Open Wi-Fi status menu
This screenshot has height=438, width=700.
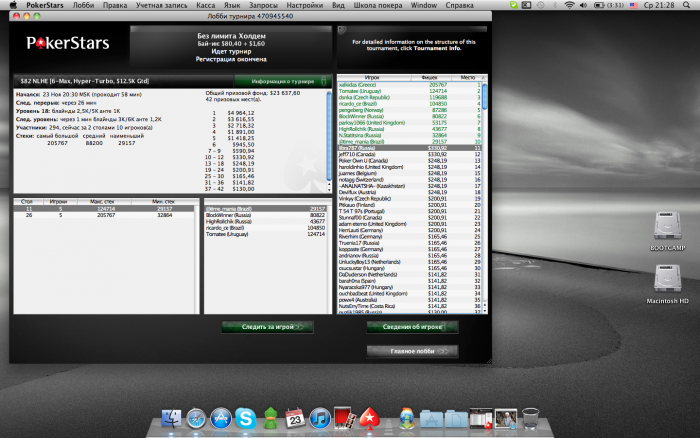pyautogui.click(x=569, y=5)
